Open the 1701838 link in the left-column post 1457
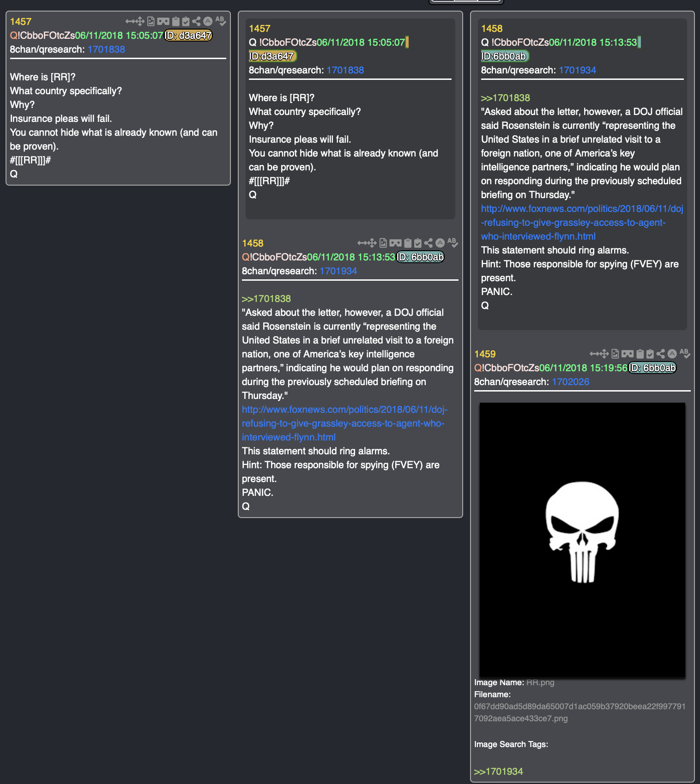 coord(106,49)
